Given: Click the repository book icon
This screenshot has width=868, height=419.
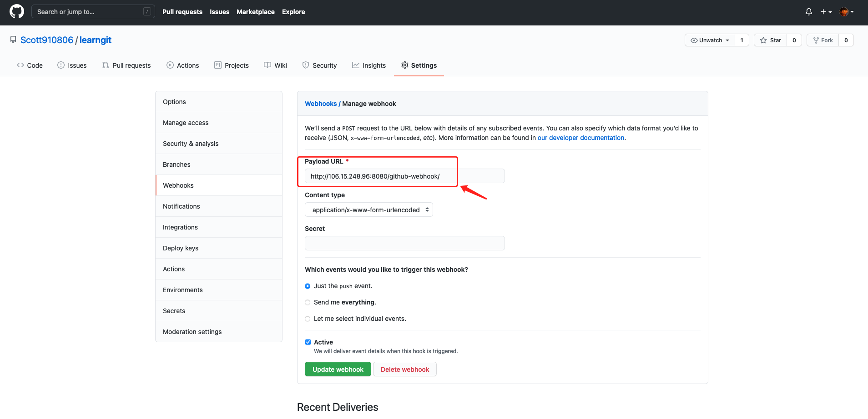Looking at the screenshot, I should click(13, 40).
